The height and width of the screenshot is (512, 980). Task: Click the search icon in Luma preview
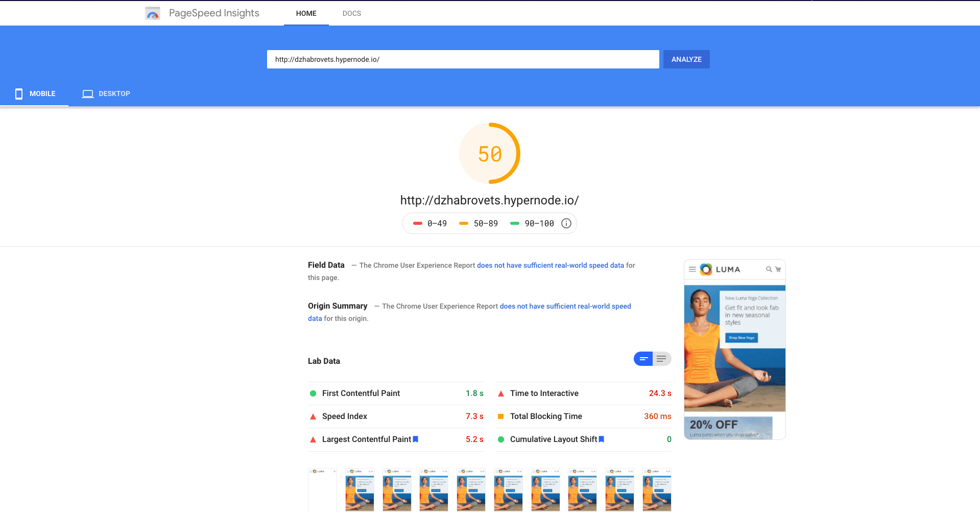(769, 269)
